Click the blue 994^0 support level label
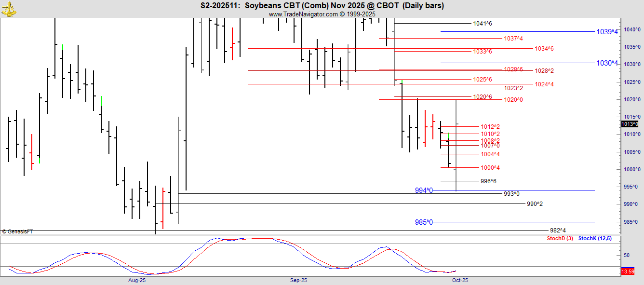The image size is (644, 285). [x=424, y=190]
